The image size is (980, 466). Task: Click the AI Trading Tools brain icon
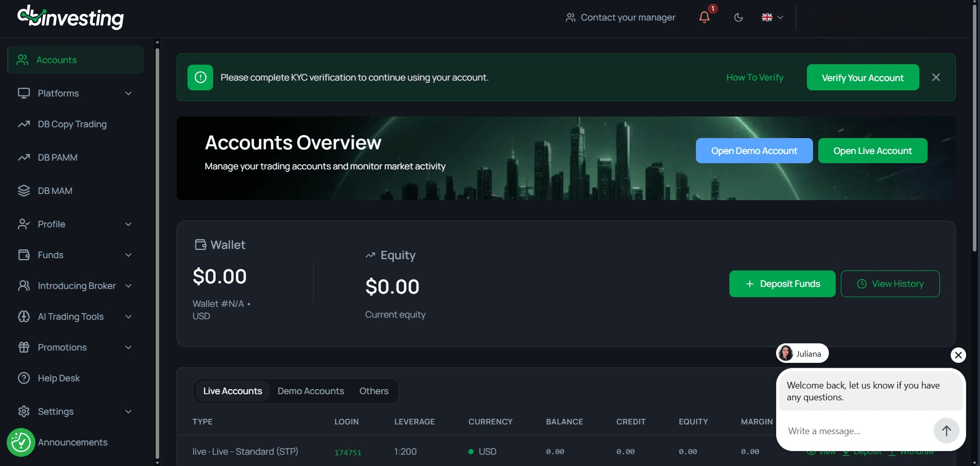(24, 317)
